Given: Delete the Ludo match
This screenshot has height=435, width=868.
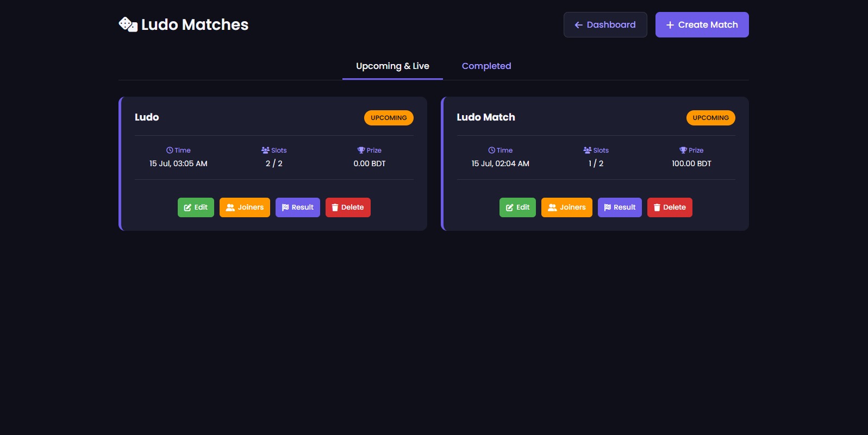Looking at the screenshot, I should 348,207.
